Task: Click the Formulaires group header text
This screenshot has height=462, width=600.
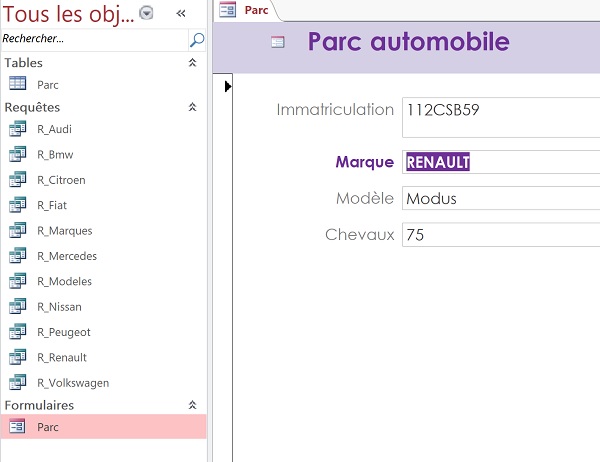Action: click(39, 405)
